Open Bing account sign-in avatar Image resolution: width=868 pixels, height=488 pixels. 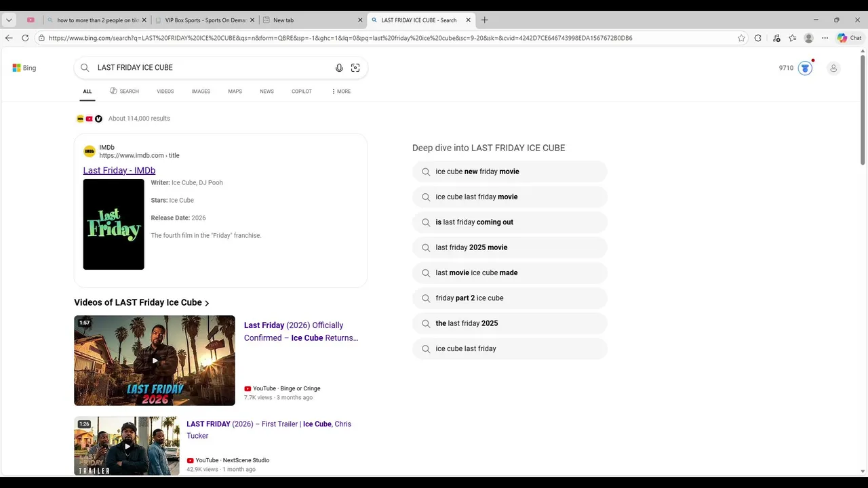click(833, 68)
